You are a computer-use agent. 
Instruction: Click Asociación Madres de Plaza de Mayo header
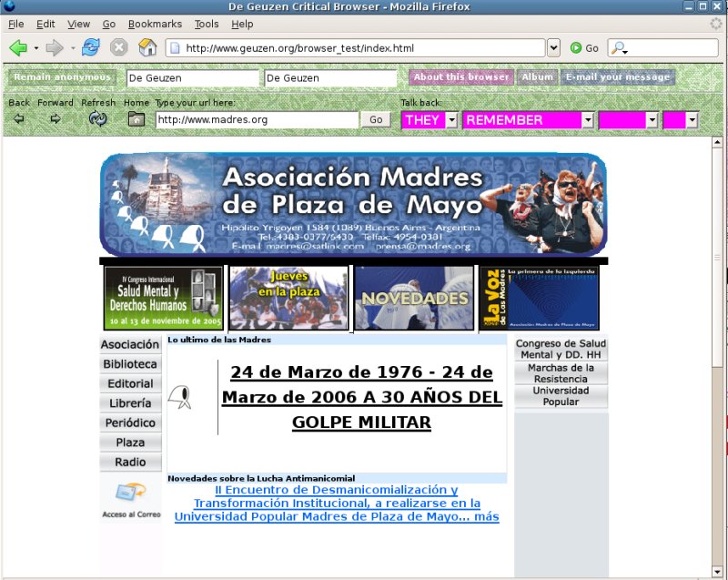(x=353, y=204)
